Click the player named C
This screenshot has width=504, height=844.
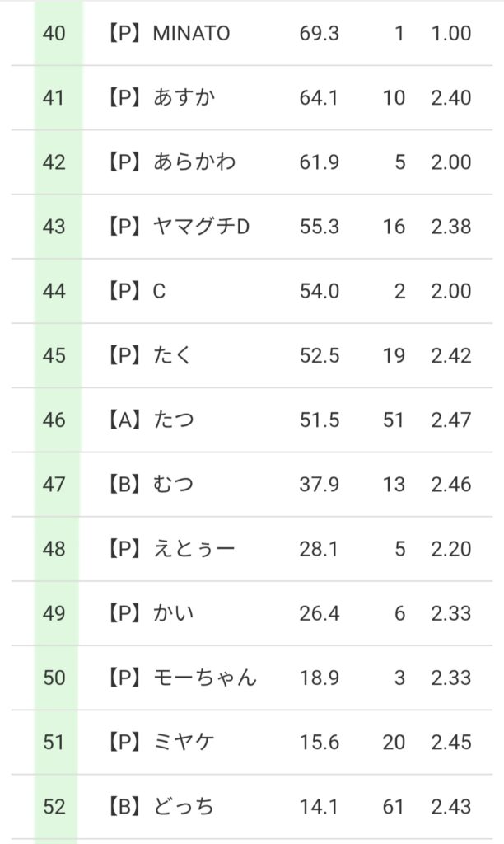(x=159, y=291)
